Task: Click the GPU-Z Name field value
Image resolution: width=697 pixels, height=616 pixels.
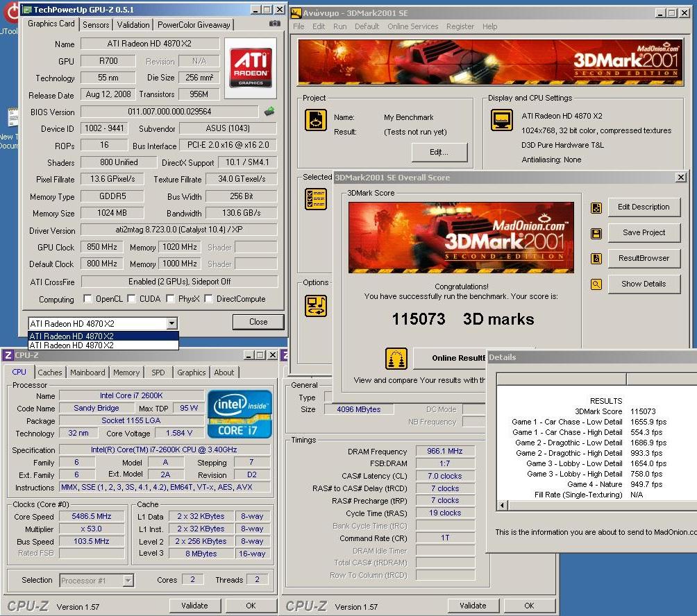Action: click(150, 44)
